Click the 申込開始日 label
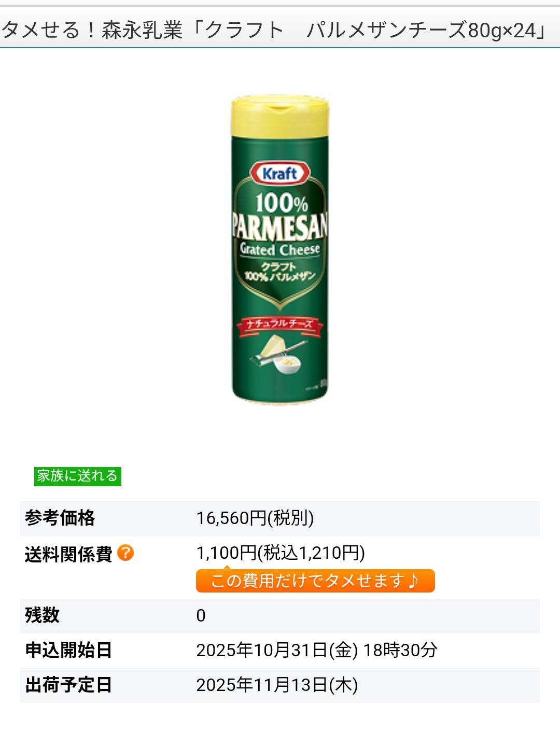 pos(68,650)
